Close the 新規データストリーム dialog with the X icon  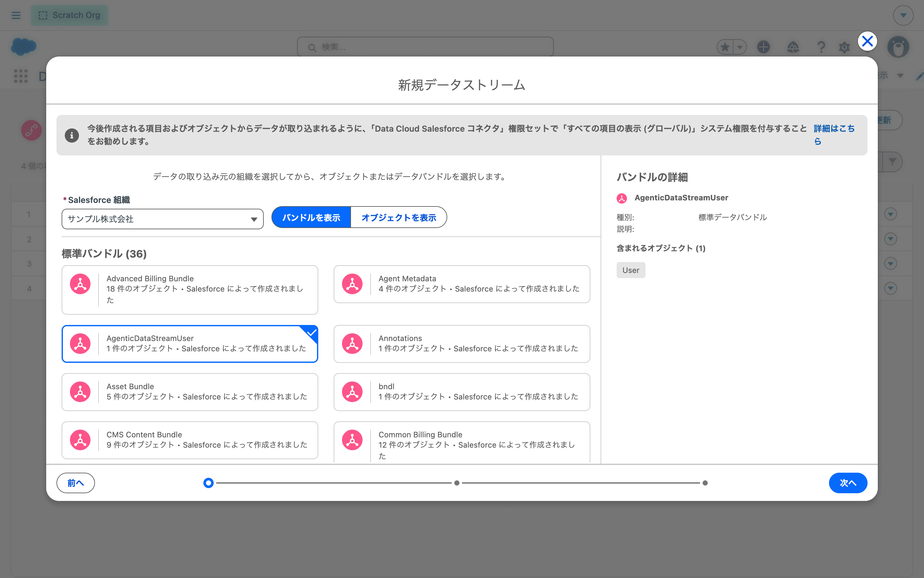pos(867,41)
